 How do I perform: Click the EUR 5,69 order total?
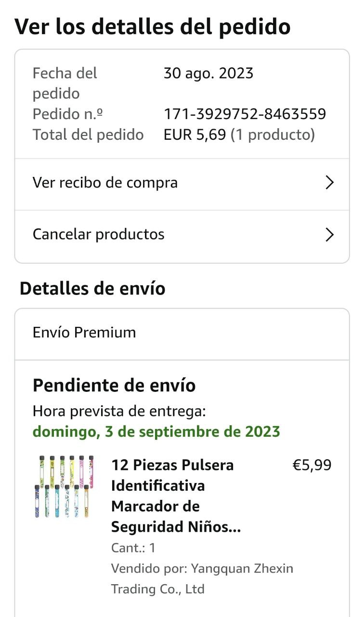[x=195, y=134]
